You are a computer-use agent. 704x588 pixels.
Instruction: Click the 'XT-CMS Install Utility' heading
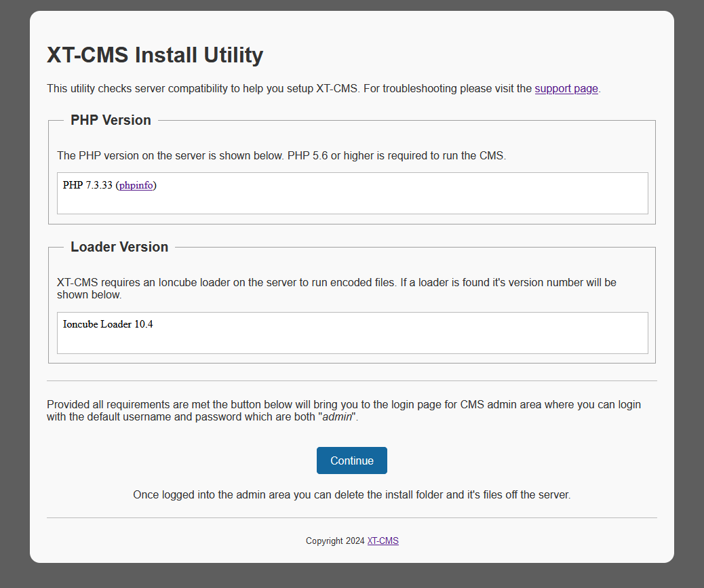(x=155, y=55)
